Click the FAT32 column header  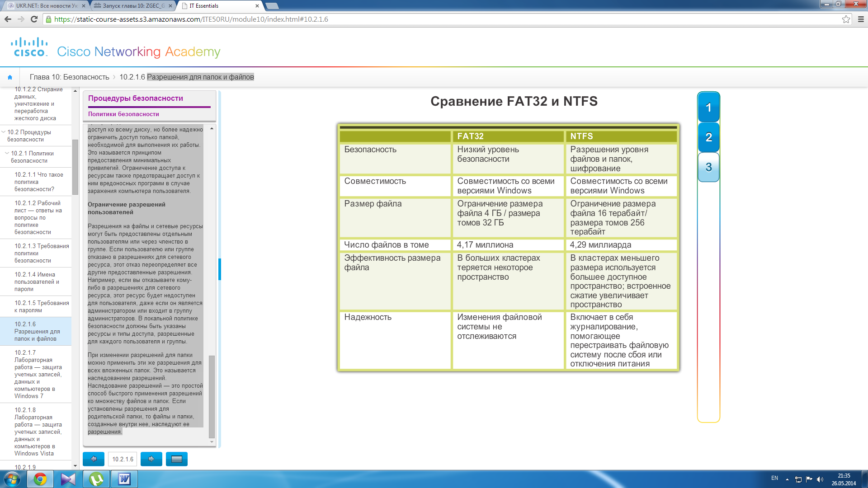point(508,136)
